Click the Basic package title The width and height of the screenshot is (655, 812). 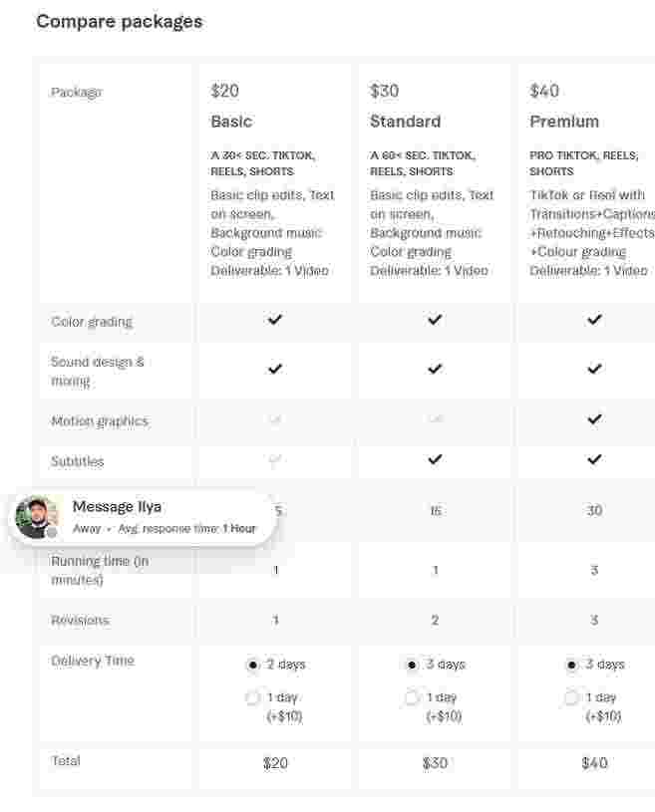pos(231,122)
